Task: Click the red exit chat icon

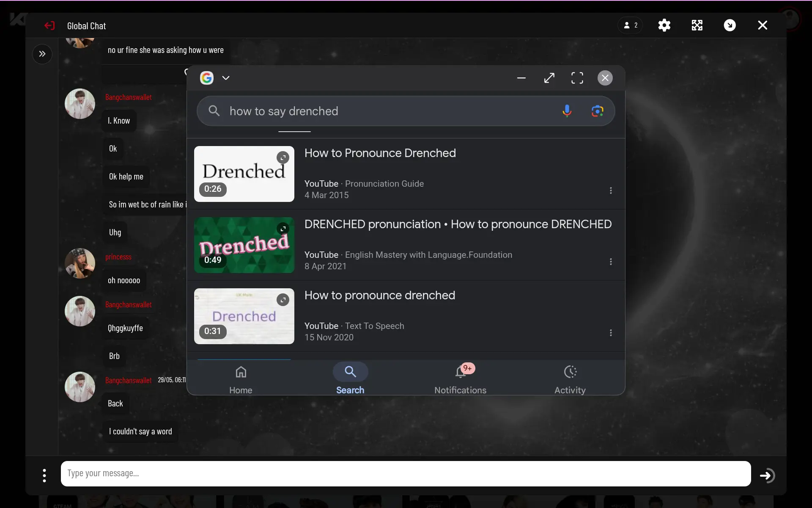Action: coord(49,26)
